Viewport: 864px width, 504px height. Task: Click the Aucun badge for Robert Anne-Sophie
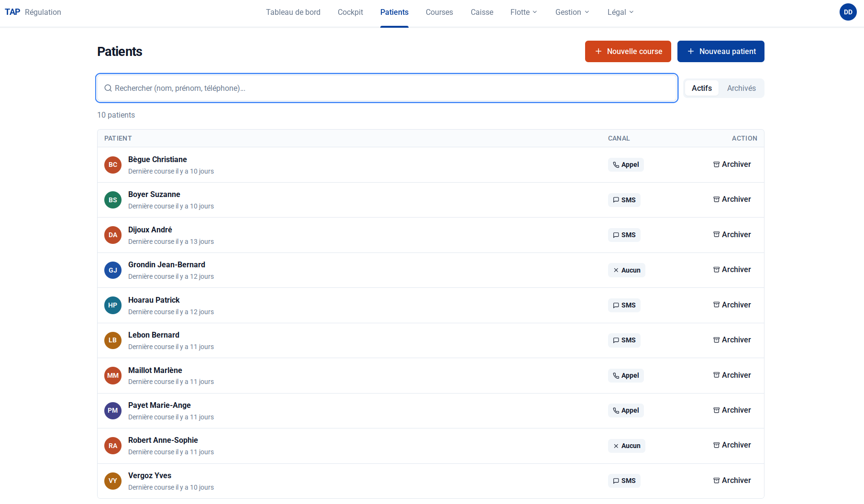pyautogui.click(x=627, y=446)
